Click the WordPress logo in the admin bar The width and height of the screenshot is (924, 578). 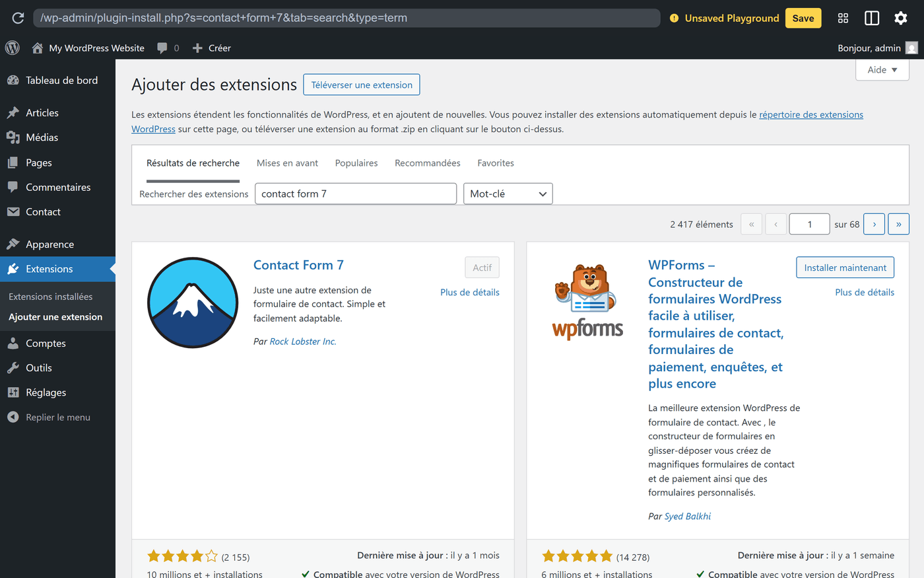click(12, 48)
